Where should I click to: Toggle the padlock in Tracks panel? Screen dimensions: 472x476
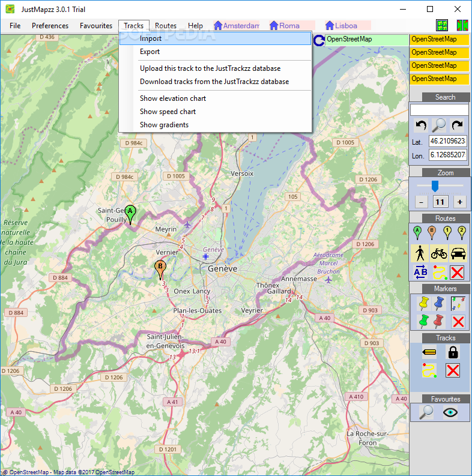(x=453, y=352)
